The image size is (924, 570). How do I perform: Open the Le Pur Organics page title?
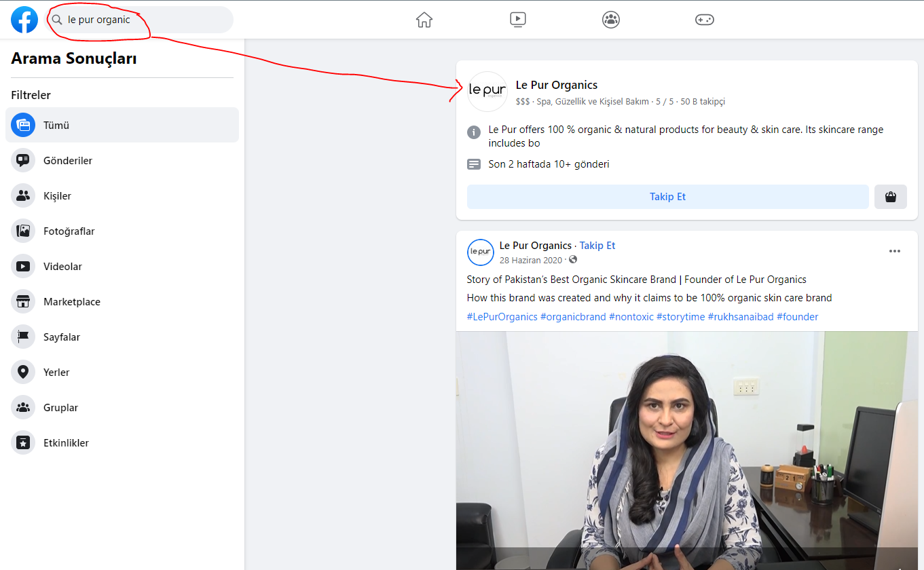click(x=557, y=85)
